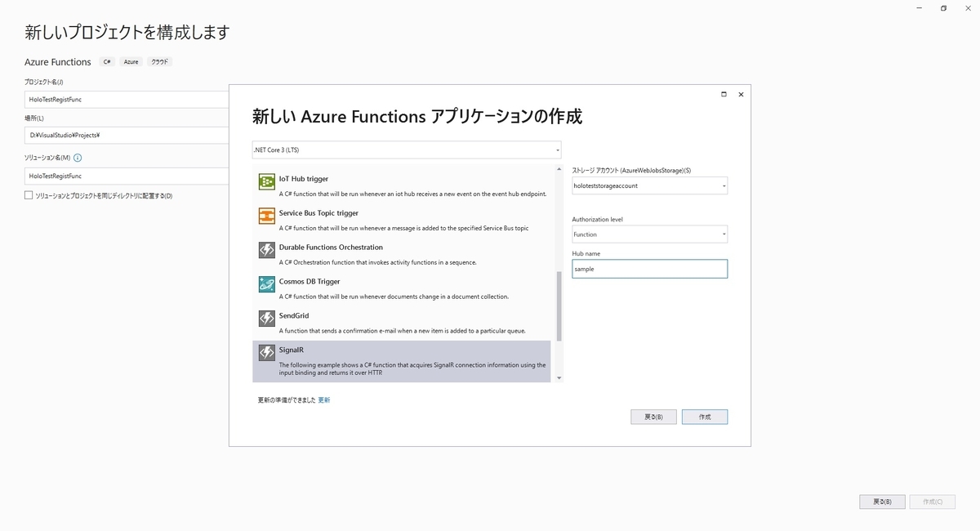Click the 戻る(B) button in the dialog
This screenshot has width=980, height=531.
tap(653, 417)
